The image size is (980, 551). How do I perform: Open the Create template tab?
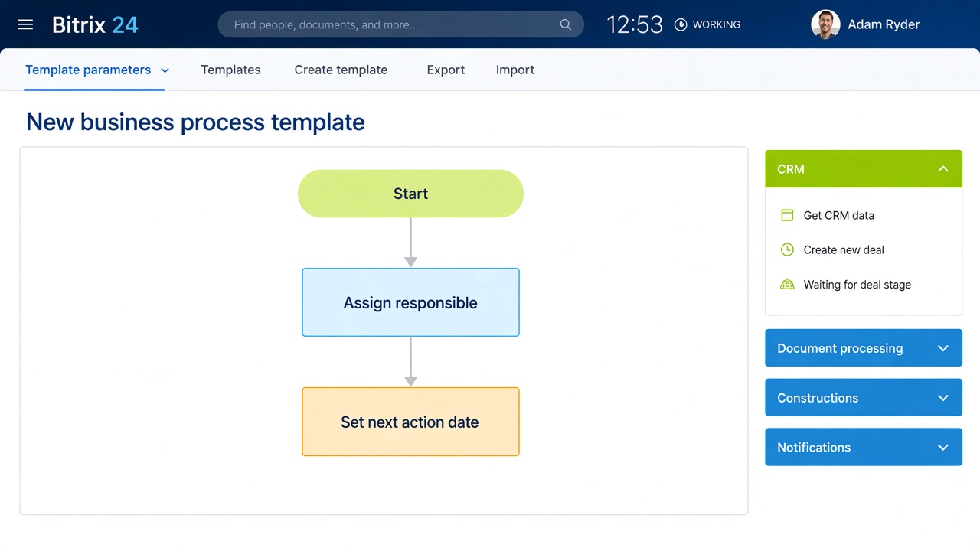point(341,70)
